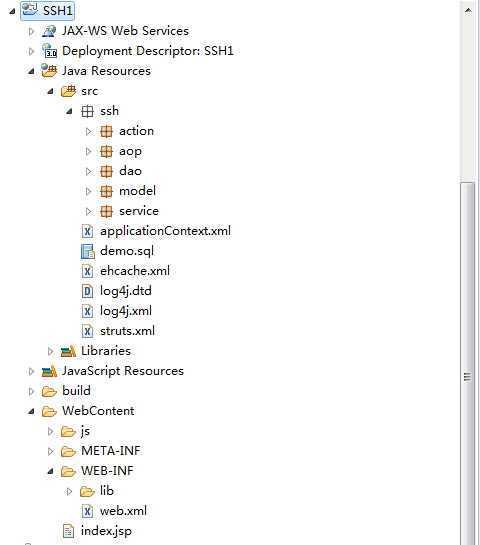Viewport: 480px width, 545px height.
Task: Expand the dao package
Action: (89, 171)
